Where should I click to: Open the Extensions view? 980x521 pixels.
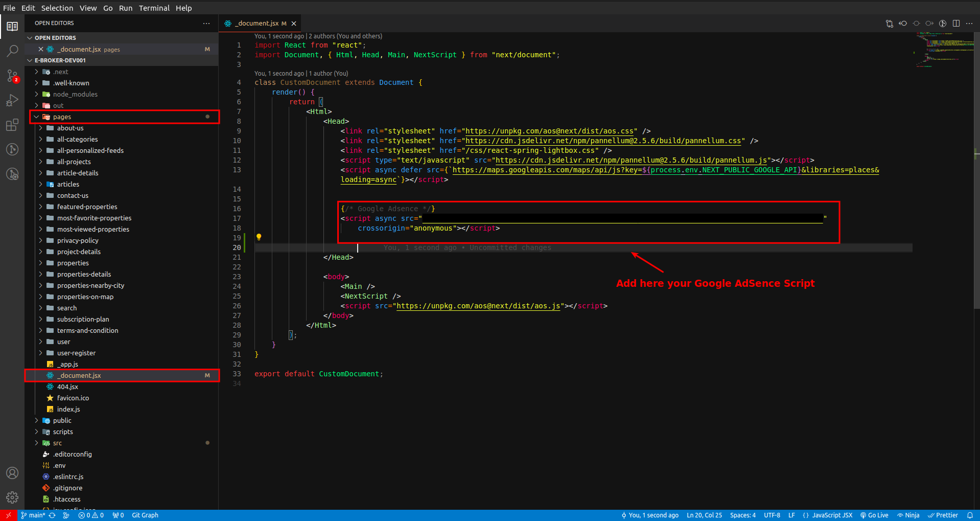click(x=12, y=125)
